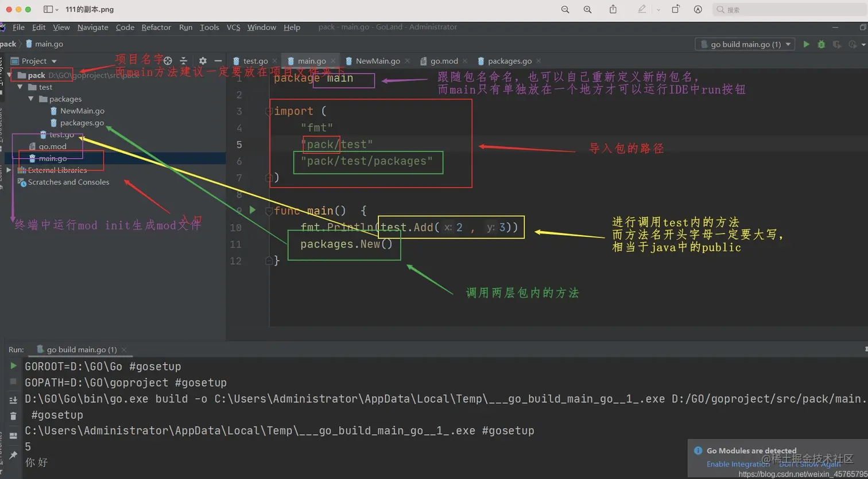Fold the import block in the editor gutter
The image size is (868, 479).
(x=268, y=112)
